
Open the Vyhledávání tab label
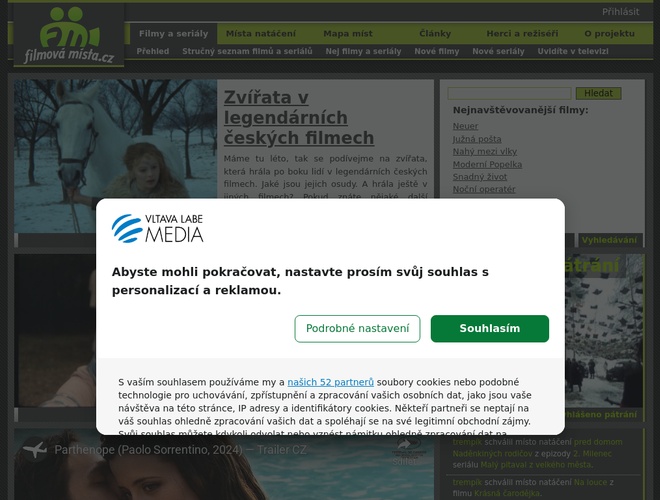pos(609,240)
